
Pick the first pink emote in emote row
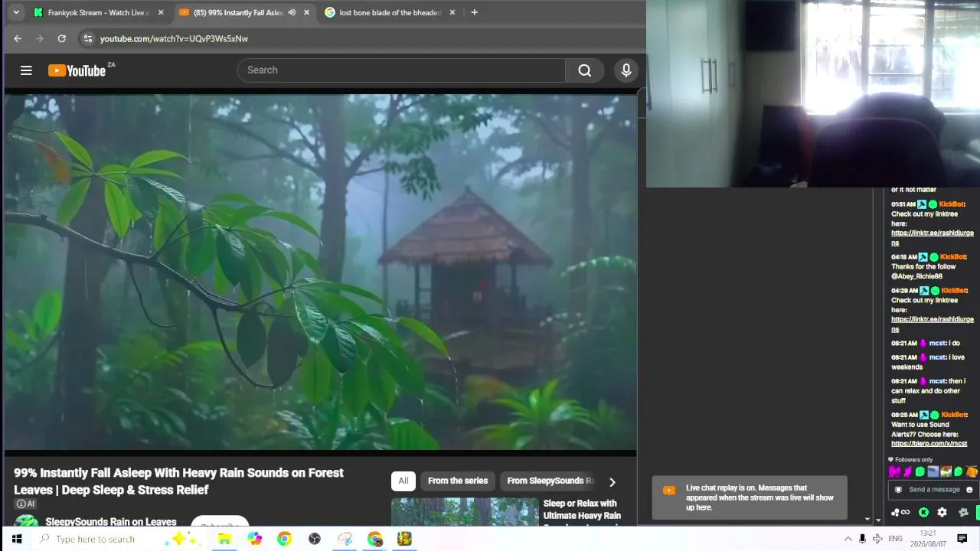[x=896, y=471]
